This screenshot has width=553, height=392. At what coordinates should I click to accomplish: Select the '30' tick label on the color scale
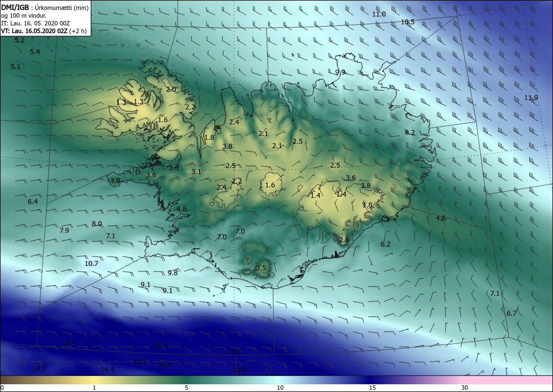tap(465, 388)
